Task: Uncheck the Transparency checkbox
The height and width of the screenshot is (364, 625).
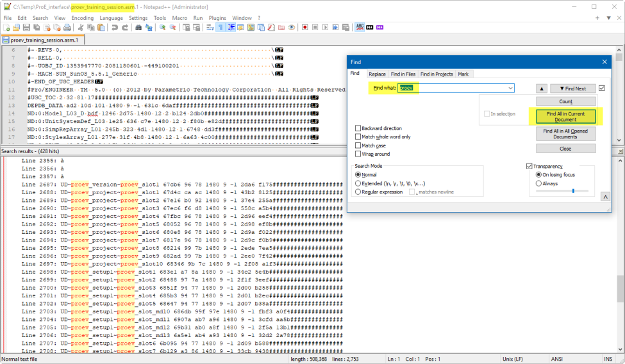Action: [529, 166]
